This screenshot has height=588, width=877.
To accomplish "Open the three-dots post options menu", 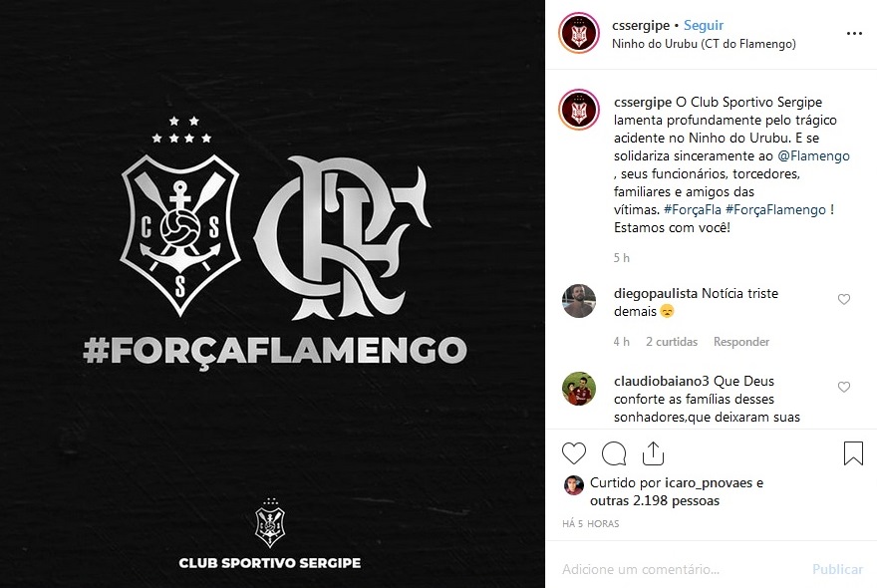I will click(854, 34).
